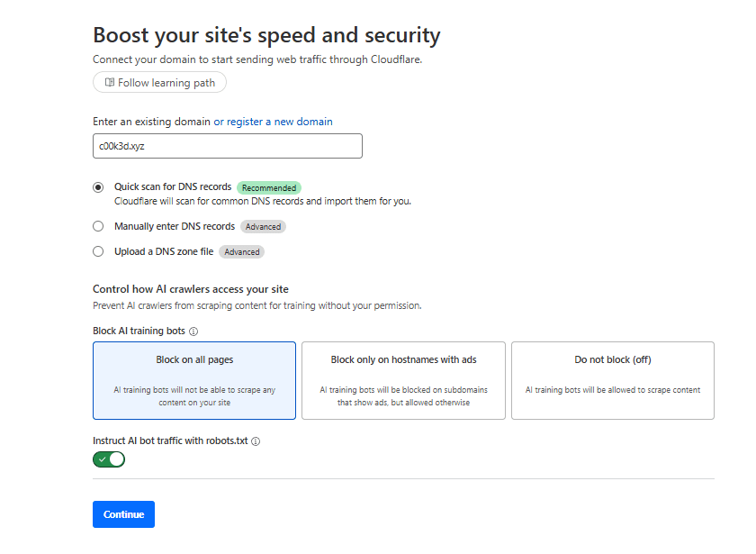The height and width of the screenshot is (554, 756).
Task: Click the Advanced badge beside Upload a DNS zone file
Action: (241, 252)
